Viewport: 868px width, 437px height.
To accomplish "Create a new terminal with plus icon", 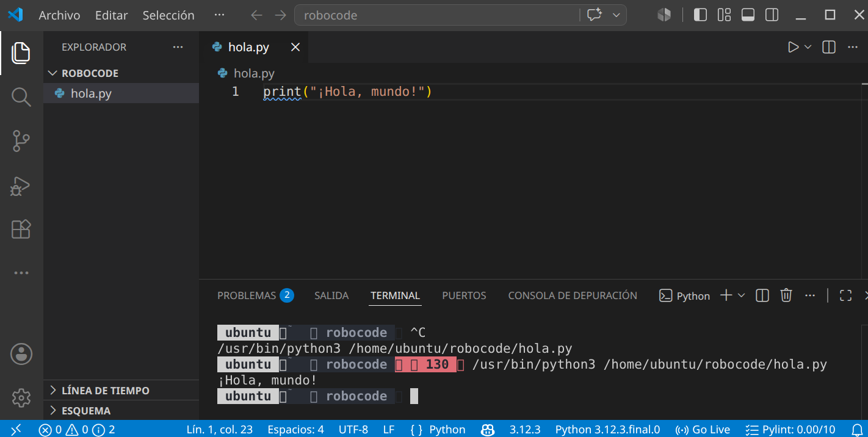I will coord(726,295).
